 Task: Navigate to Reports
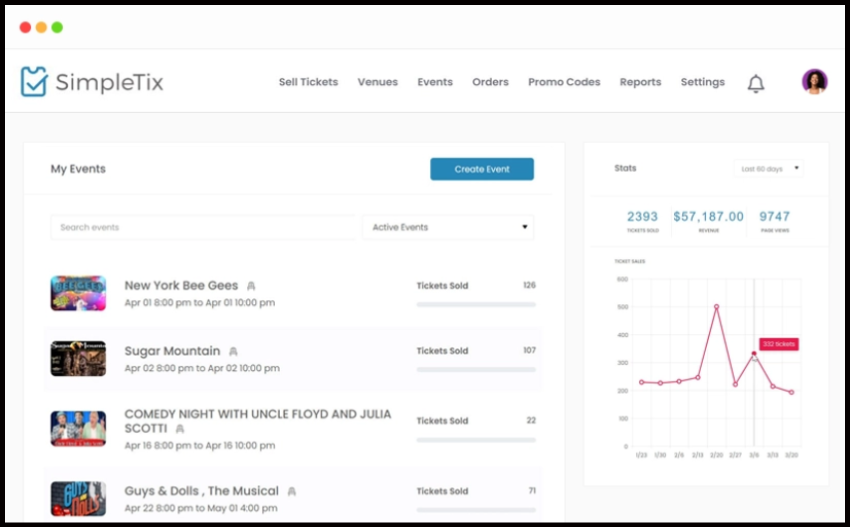click(x=640, y=82)
